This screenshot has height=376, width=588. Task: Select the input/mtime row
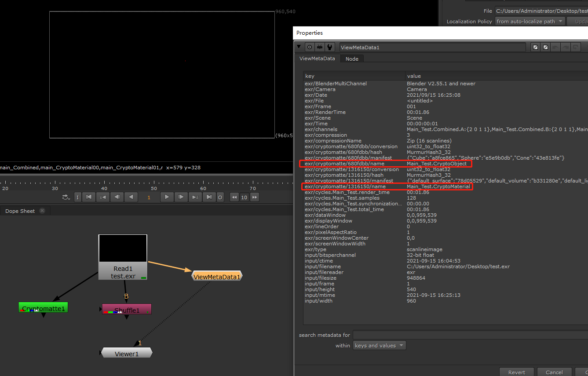coord(446,295)
